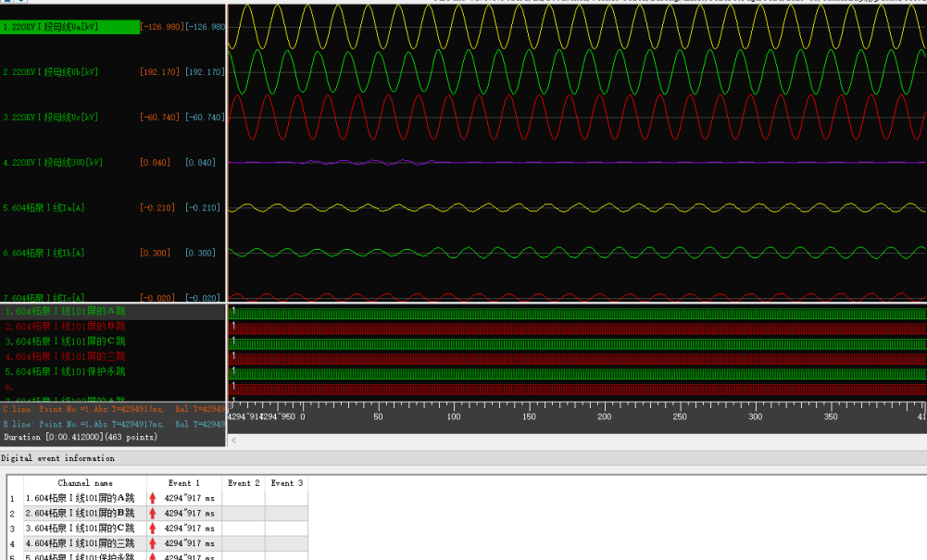Image resolution: width=927 pixels, height=560 pixels.
Task: Select analog channel 2 Vb label
Action: 51,72
